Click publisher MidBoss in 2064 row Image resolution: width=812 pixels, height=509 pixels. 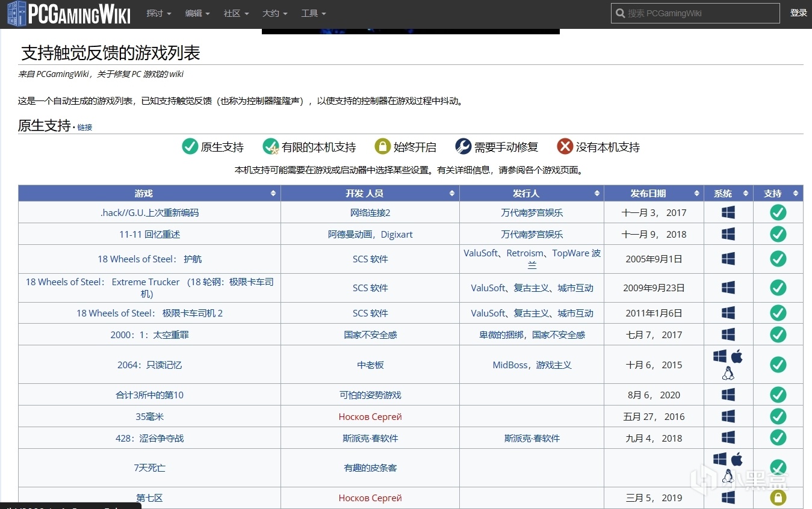510,365
